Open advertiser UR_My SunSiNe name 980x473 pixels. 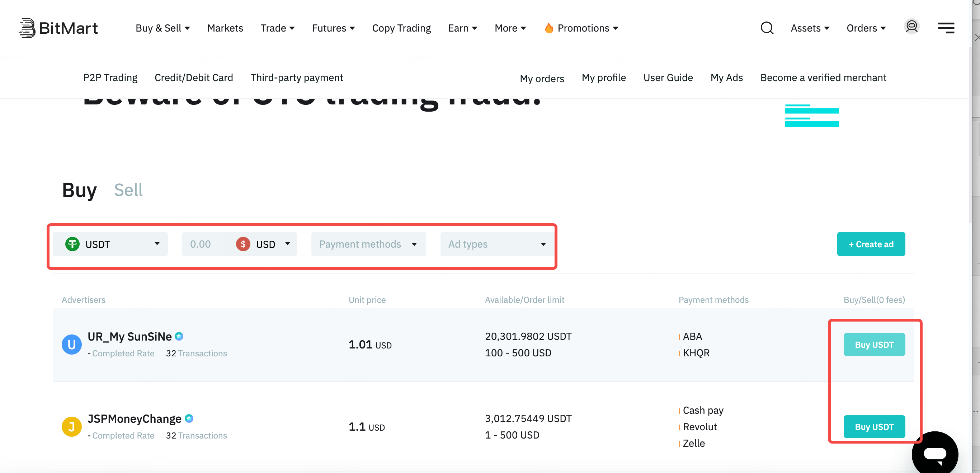click(x=130, y=336)
